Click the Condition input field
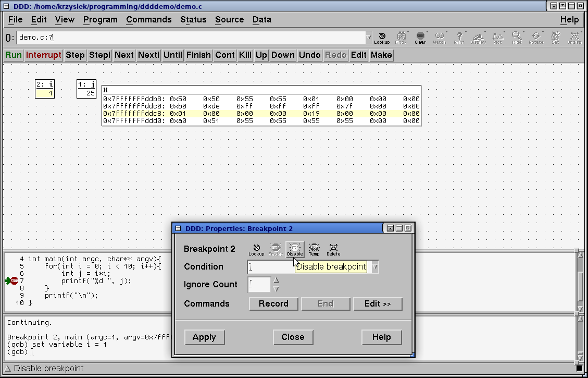The image size is (588, 378). click(x=309, y=267)
